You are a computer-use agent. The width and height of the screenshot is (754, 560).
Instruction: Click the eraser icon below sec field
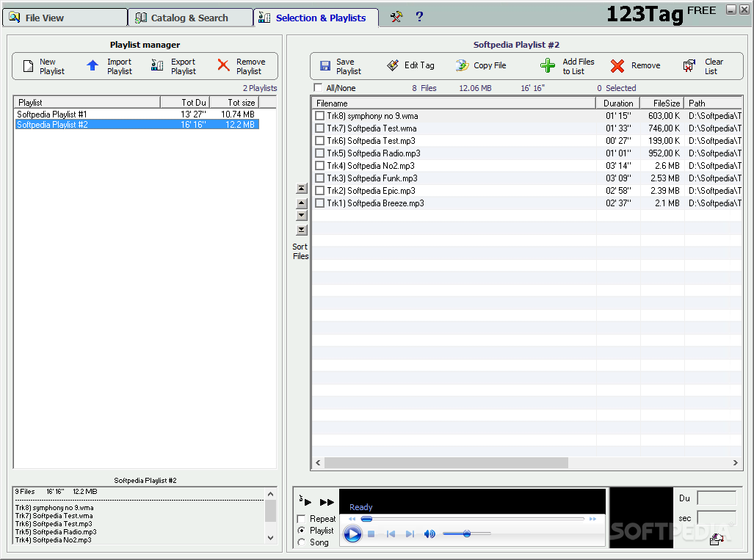[717, 539]
